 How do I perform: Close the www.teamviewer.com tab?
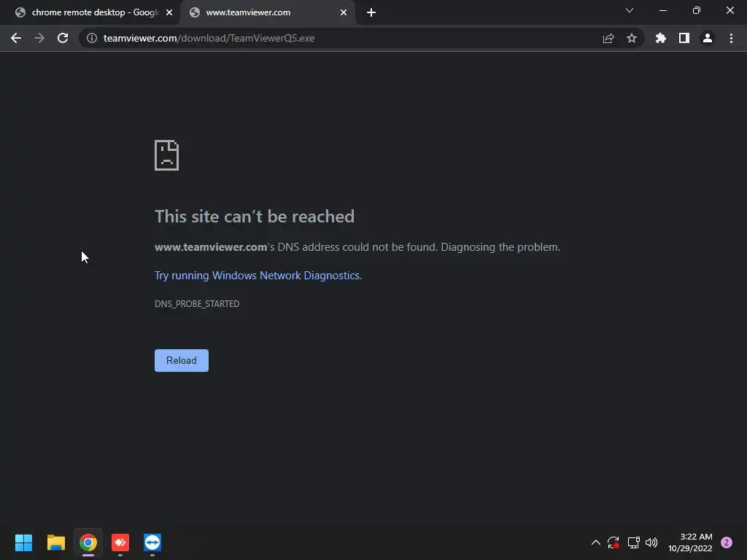(x=344, y=12)
